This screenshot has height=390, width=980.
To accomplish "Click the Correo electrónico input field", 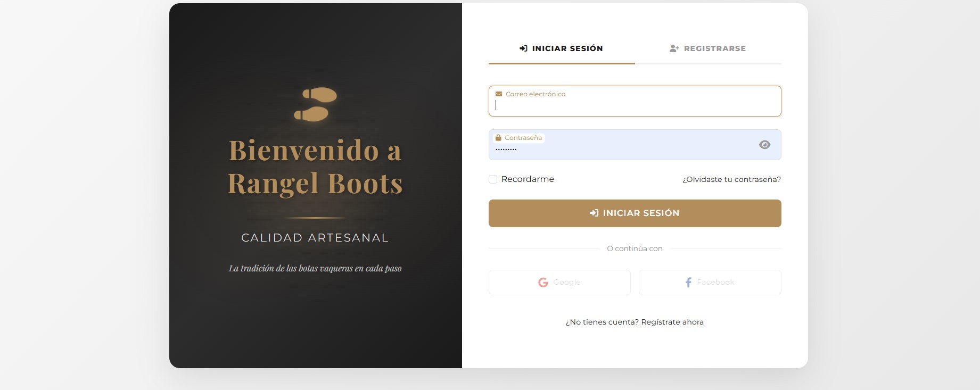I will point(635,101).
